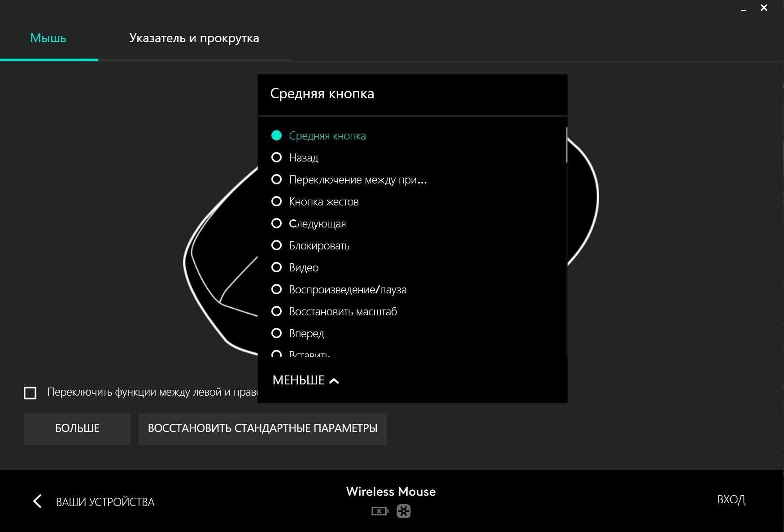784x532 pixels.
Task: Click ВОССТАНОВИТЬ СТАНДАРТНЫЕ ПАРАМЕТРЫ button
Action: [262, 429]
